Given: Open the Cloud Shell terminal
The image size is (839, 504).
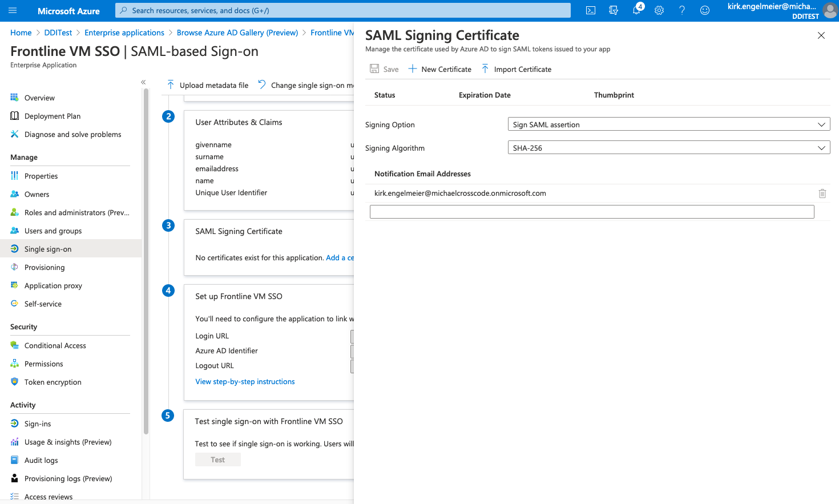Looking at the screenshot, I should click(x=590, y=10).
